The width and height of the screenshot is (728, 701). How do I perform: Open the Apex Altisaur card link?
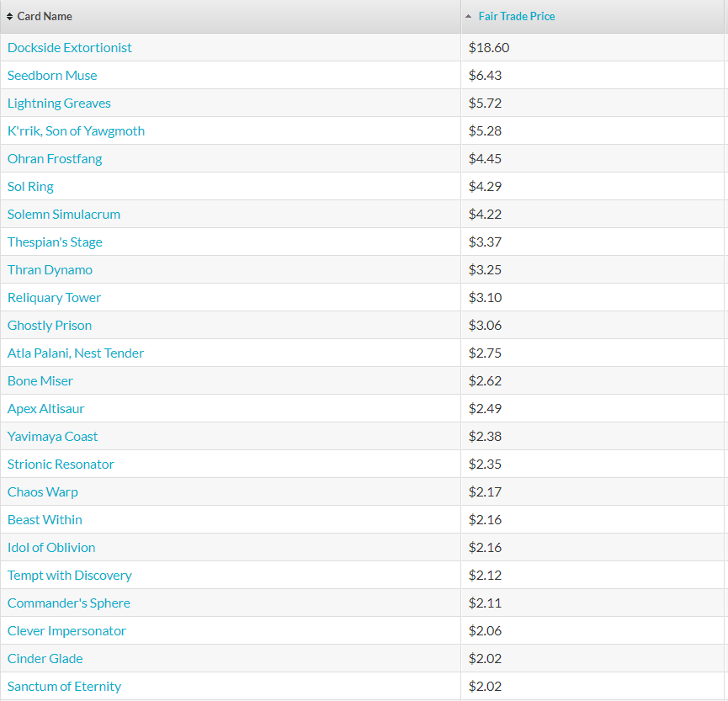[45, 408]
